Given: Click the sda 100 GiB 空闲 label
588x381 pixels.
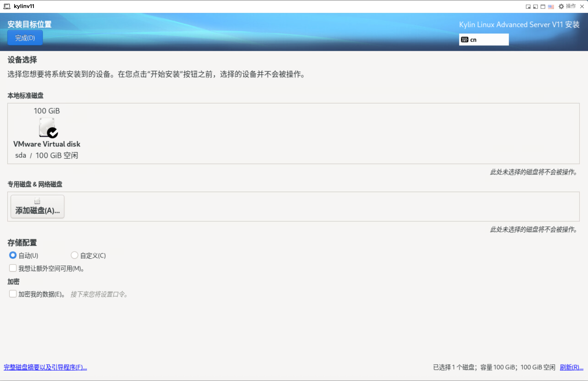Looking at the screenshot, I should (47, 156).
